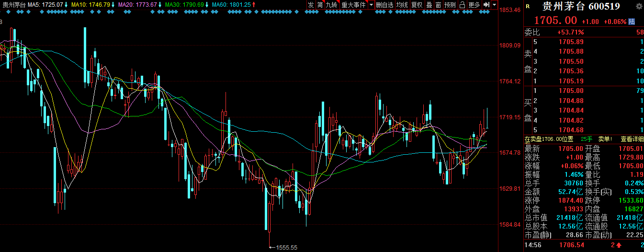This screenshot has height=252, width=644.
Task: Select sell level 2 price 1705.36
Action: tap(571, 71)
